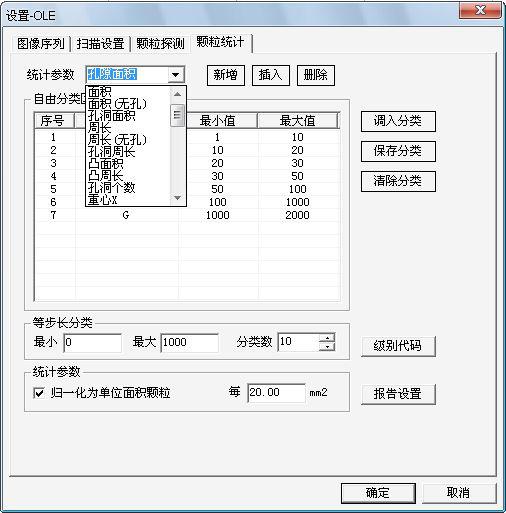Click the 插入 button
This screenshot has height=513, width=506.
[271, 75]
